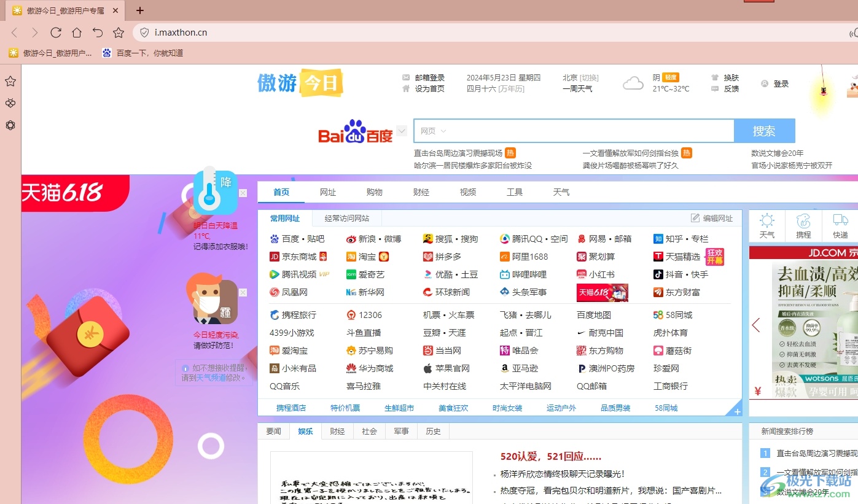Click the 设为首页 link
Screen dimensions: 858x504
click(430, 89)
